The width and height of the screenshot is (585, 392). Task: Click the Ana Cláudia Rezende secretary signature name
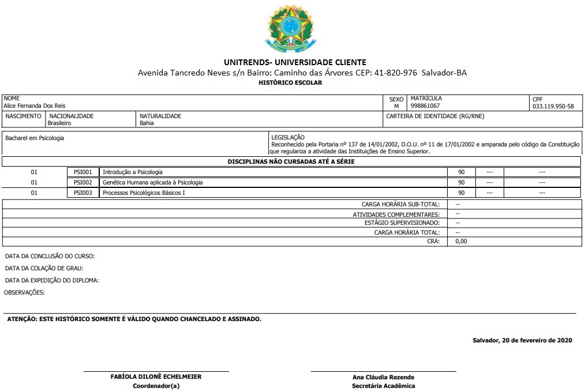point(383,377)
